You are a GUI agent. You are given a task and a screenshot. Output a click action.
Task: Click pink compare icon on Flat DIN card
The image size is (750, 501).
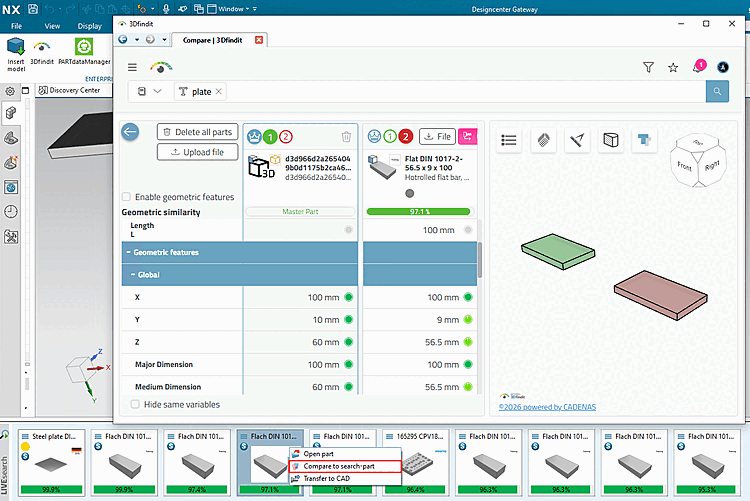pyautogui.click(x=467, y=136)
